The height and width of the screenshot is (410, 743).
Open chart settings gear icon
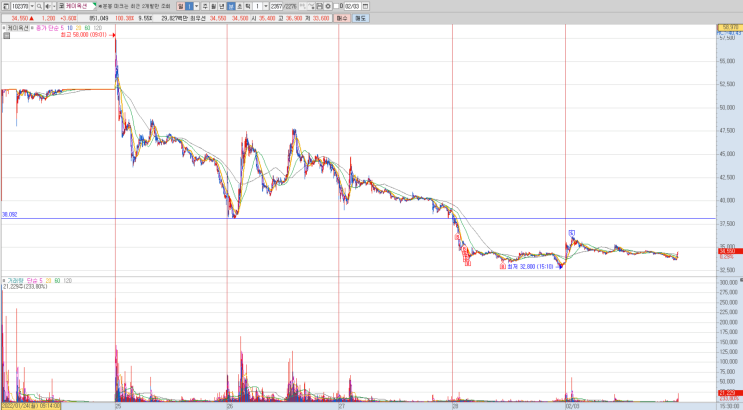coord(328,6)
